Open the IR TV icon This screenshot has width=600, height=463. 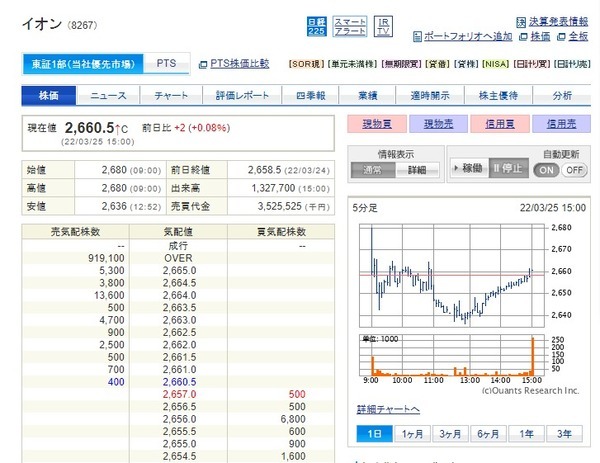pyautogui.click(x=383, y=26)
